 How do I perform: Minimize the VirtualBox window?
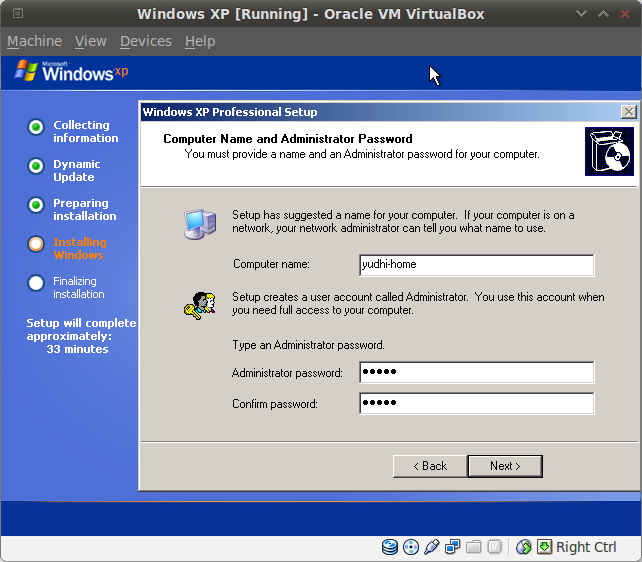click(x=581, y=14)
